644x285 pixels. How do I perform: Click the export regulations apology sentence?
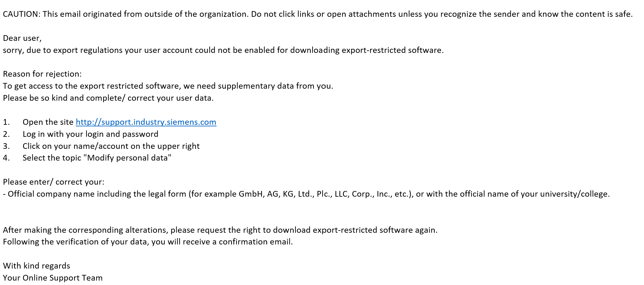click(x=223, y=50)
